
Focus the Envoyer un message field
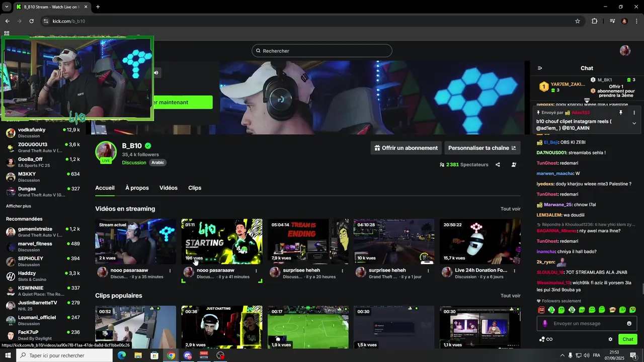(587, 323)
